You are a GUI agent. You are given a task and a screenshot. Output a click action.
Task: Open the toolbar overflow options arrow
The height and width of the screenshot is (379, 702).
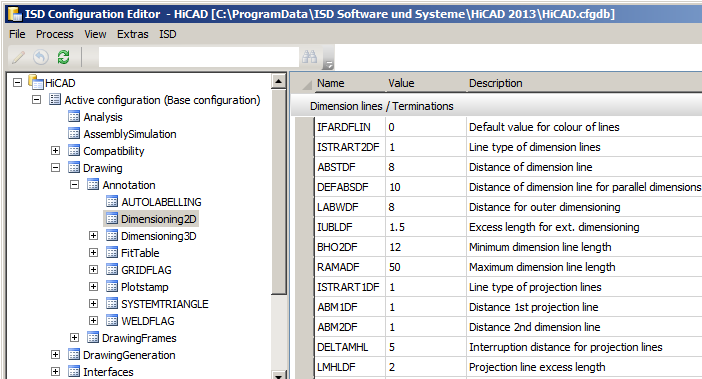[329, 64]
